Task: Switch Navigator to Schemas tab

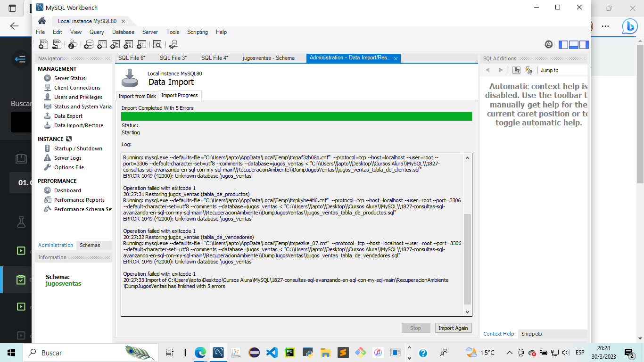Action: pyautogui.click(x=90, y=245)
